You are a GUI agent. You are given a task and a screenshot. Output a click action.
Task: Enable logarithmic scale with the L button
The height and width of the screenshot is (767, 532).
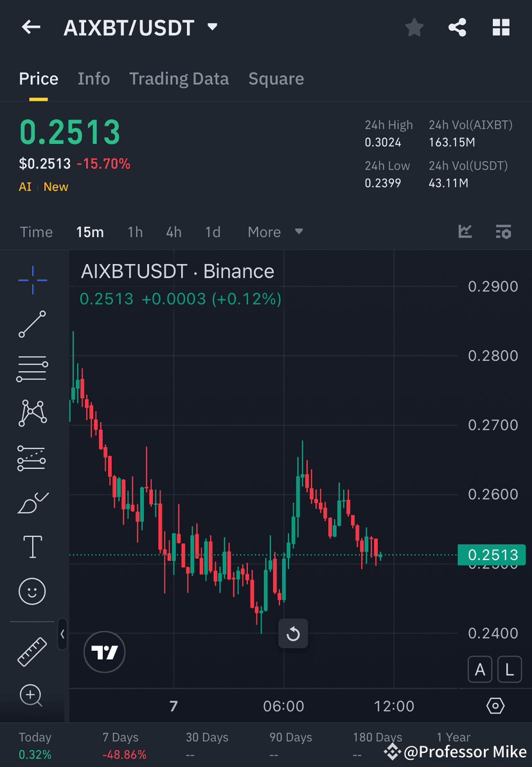(509, 669)
